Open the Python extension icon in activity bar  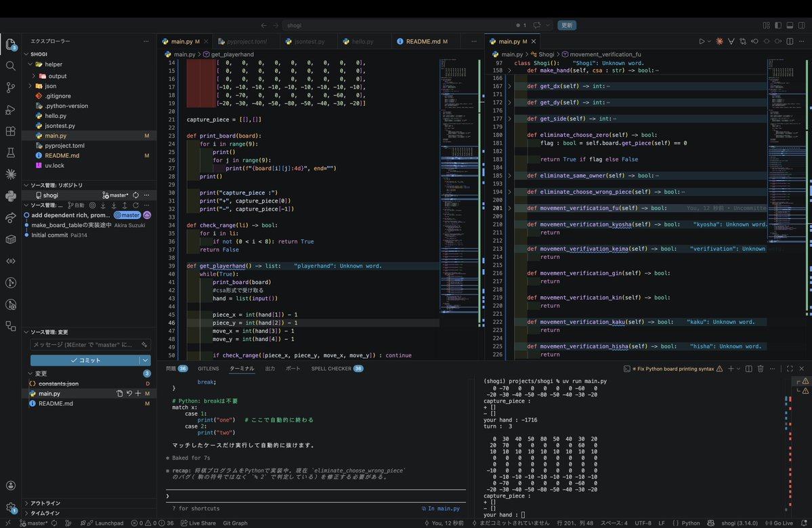point(10,196)
